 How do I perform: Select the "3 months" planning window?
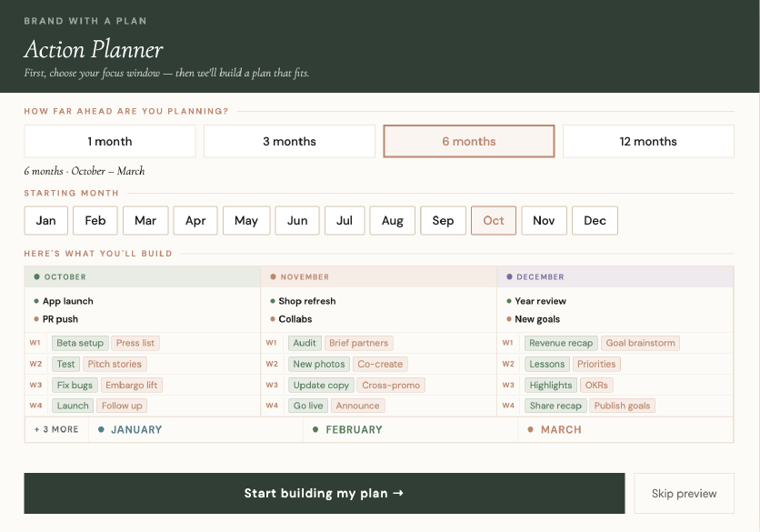(289, 141)
